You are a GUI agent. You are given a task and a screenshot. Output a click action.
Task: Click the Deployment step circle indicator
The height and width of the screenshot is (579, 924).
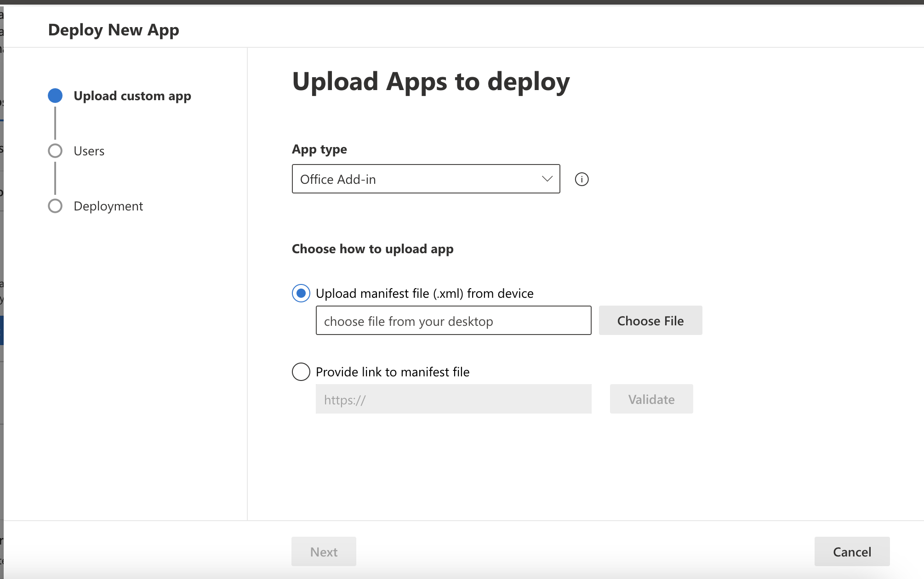click(x=55, y=206)
